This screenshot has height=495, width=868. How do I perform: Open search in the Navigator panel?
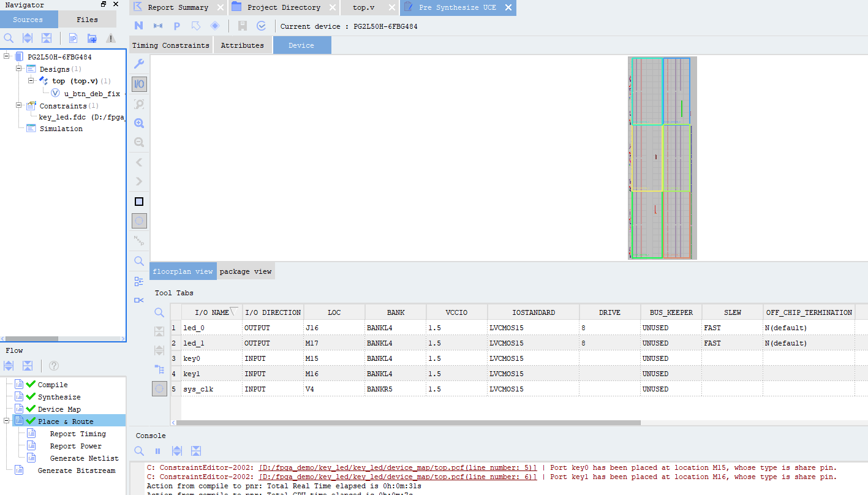pos(9,38)
